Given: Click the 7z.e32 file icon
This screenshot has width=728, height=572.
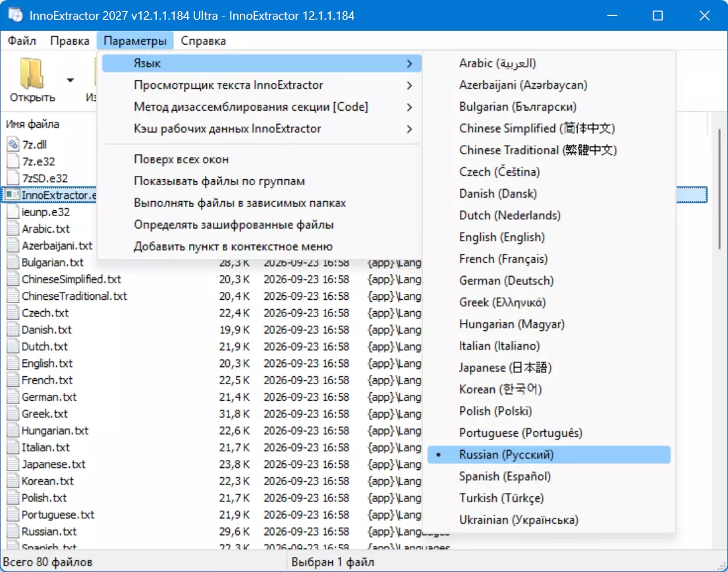Looking at the screenshot, I should click(x=13, y=161).
